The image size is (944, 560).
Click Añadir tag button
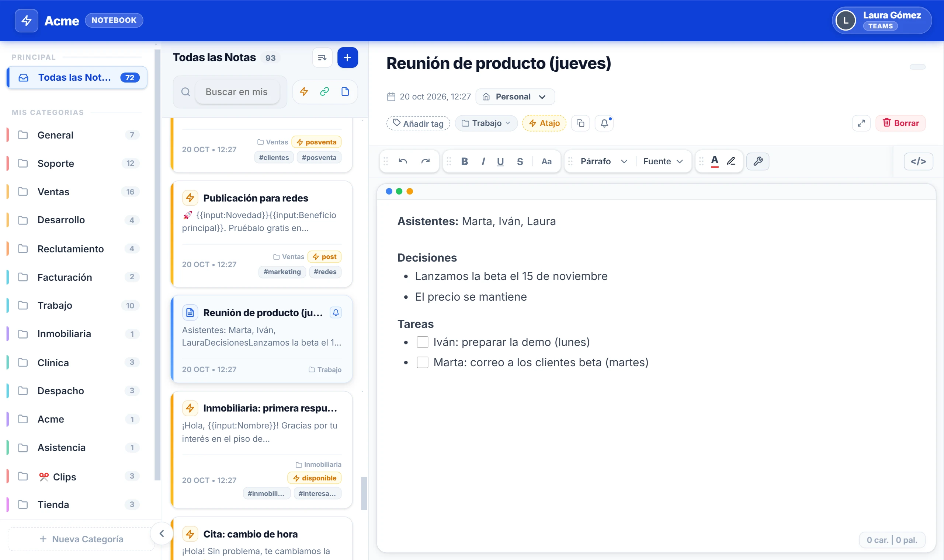418,124
